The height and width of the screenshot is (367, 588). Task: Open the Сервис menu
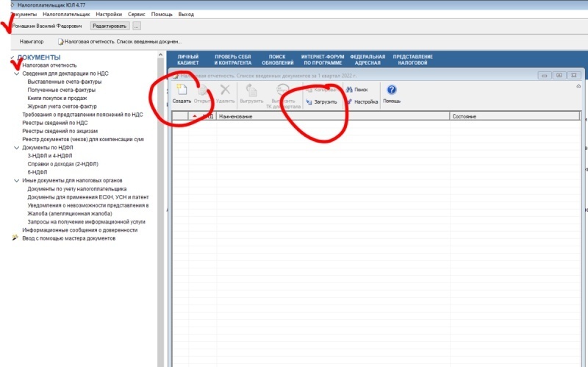135,15
